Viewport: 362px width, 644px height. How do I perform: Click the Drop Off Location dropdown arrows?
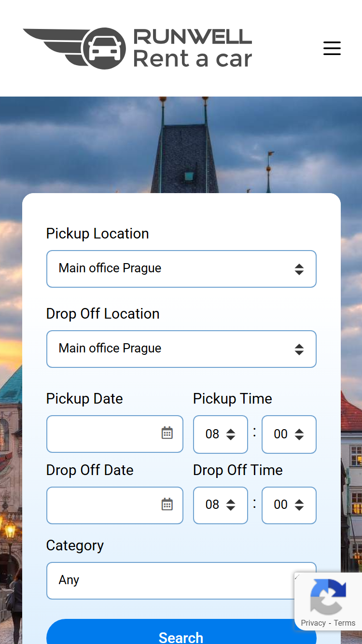tap(299, 350)
